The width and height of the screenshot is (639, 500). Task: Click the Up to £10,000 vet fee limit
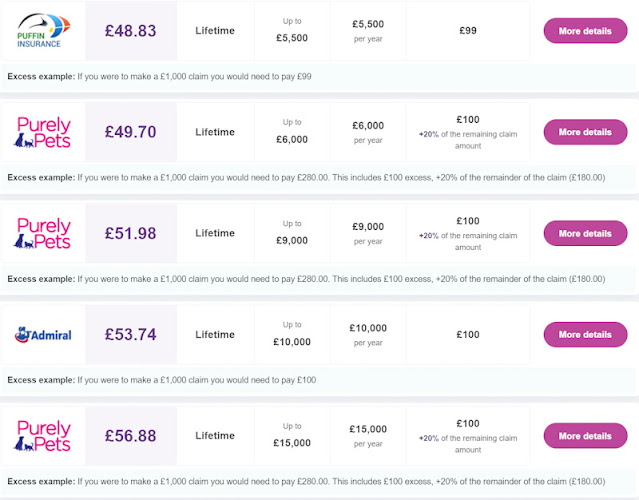coord(292,335)
